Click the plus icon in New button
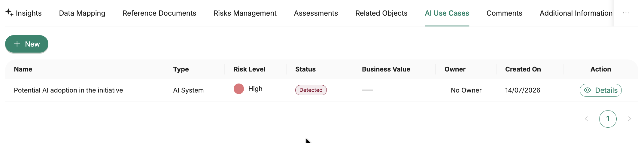 [17, 44]
